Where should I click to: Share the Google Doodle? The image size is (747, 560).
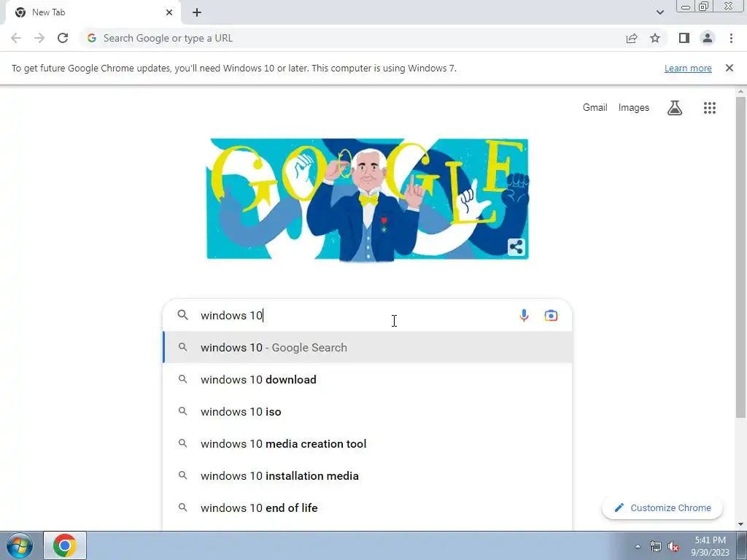click(516, 247)
